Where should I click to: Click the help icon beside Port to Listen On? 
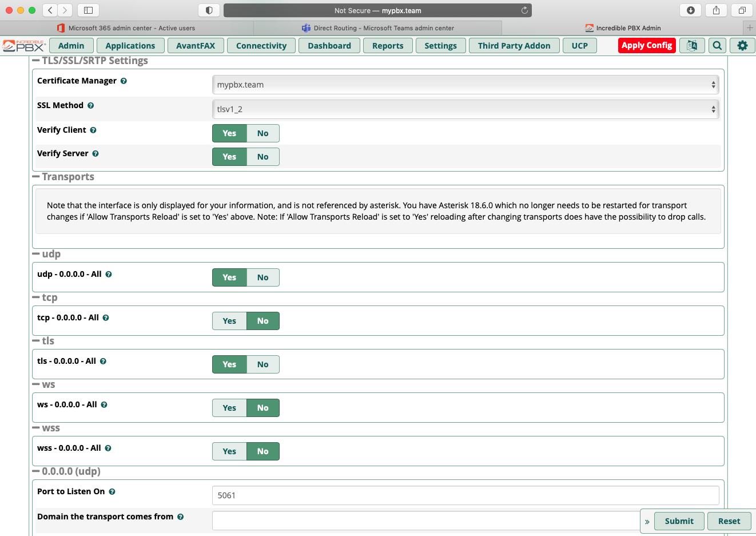112,491
